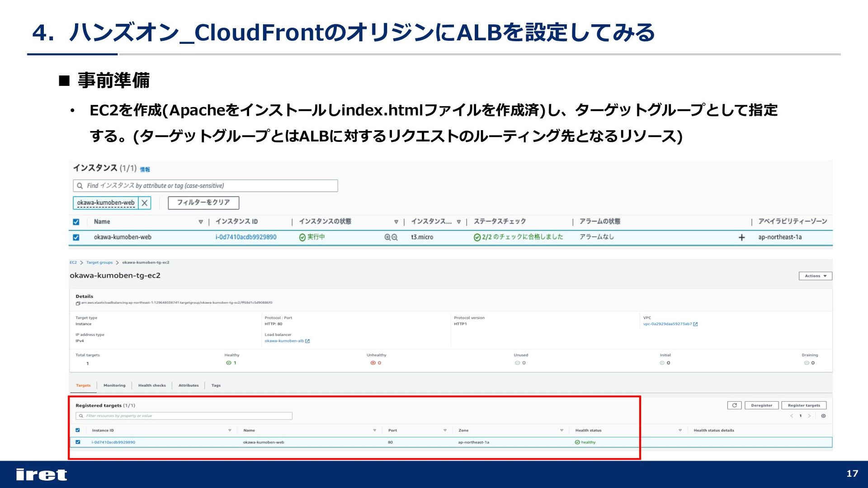
Task: Click the zoom-in magnifier beside instance state
Action: pyautogui.click(x=387, y=237)
